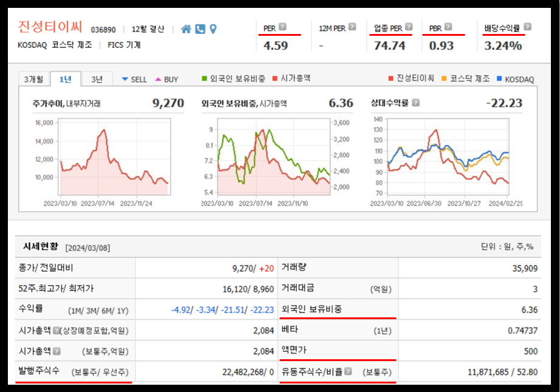Click the 외국인 보유비중 chart

pyautogui.click(x=273, y=157)
